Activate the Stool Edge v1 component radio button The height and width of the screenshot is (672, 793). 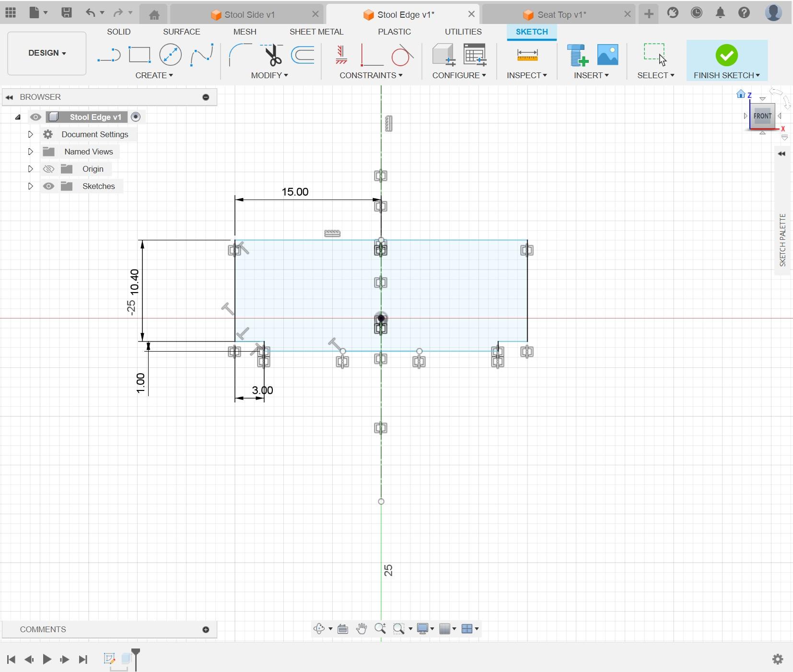click(136, 117)
